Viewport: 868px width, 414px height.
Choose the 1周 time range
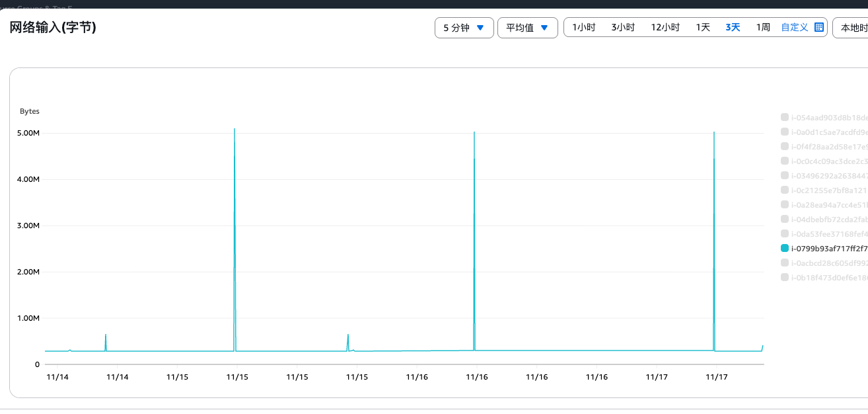pyautogui.click(x=763, y=28)
